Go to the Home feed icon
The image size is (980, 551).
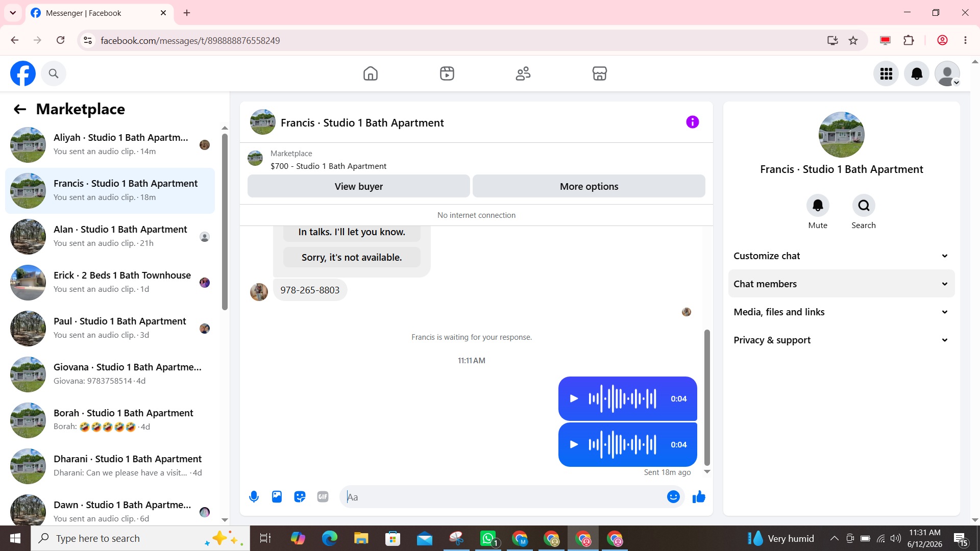click(x=371, y=73)
